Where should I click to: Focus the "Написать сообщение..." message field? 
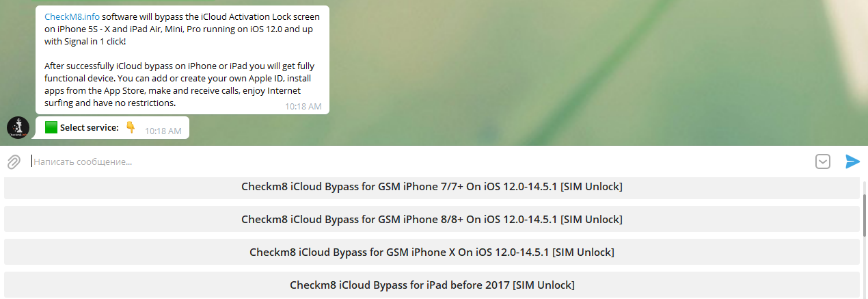417,162
